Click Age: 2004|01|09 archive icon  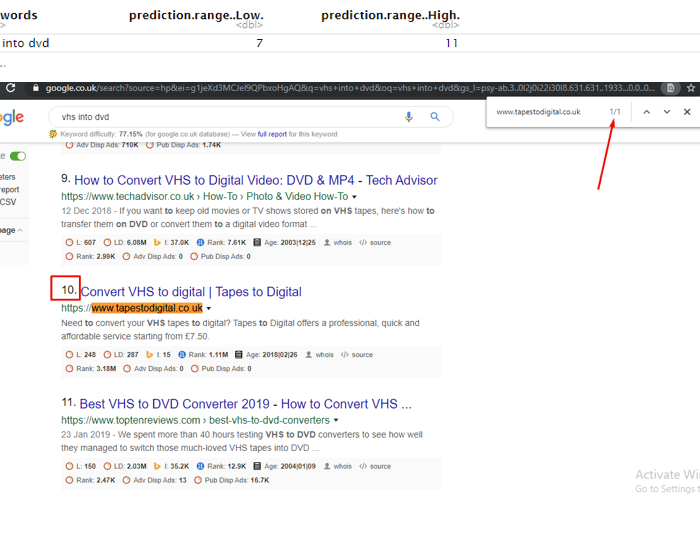click(257, 467)
